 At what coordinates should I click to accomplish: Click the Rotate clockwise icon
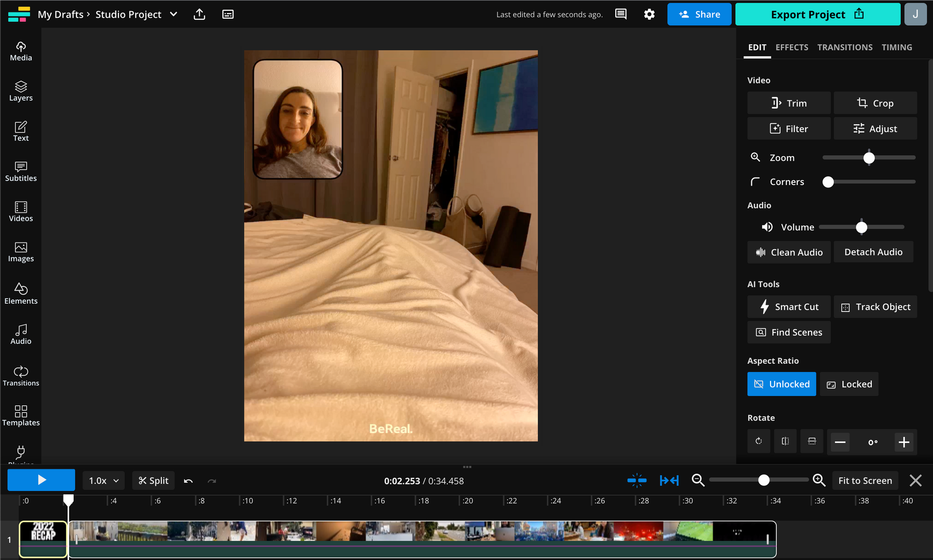pyautogui.click(x=759, y=441)
